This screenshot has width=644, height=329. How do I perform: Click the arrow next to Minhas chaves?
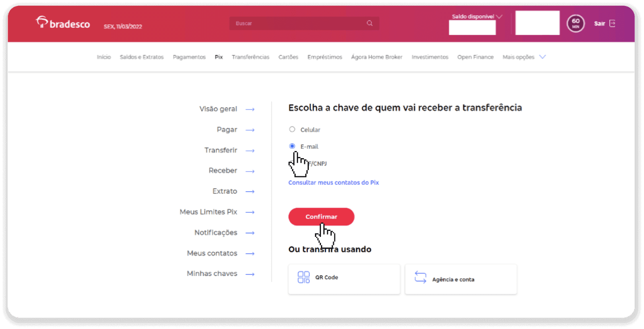coord(250,274)
